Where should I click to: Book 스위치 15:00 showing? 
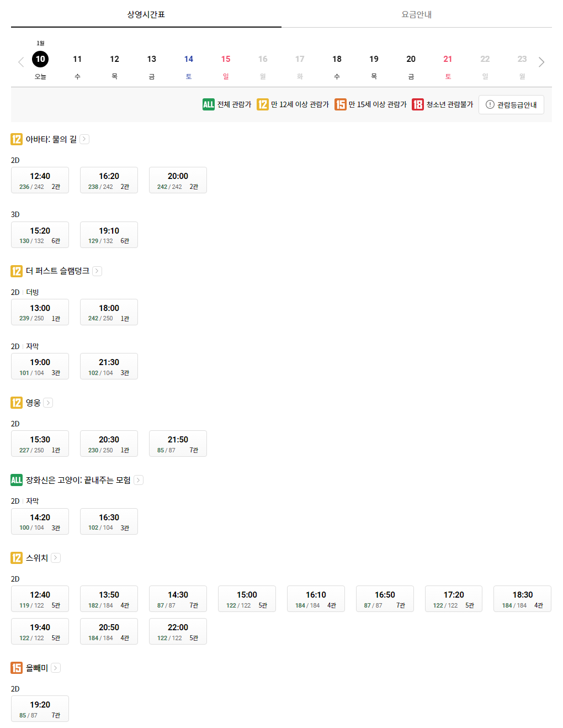coord(247,599)
